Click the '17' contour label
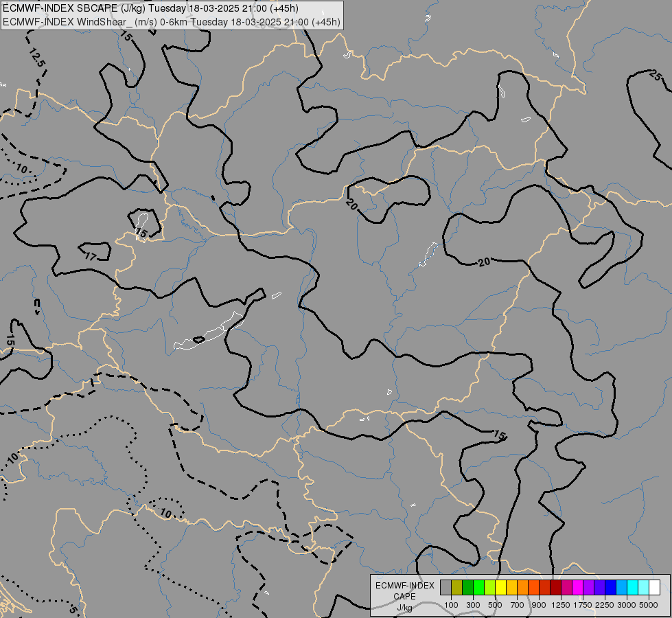672x618 pixels. click(x=91, y=256)
